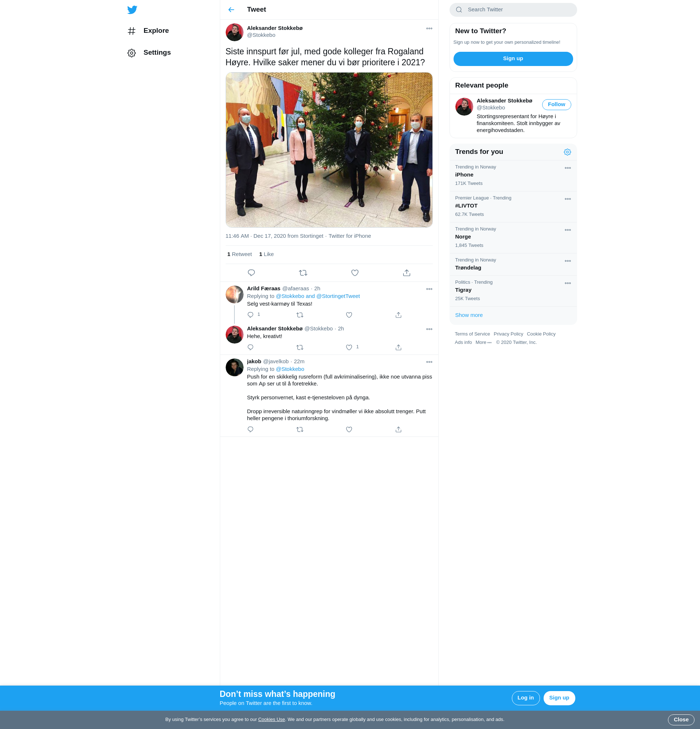Expand More footer links menu

[x=483, y=342]
